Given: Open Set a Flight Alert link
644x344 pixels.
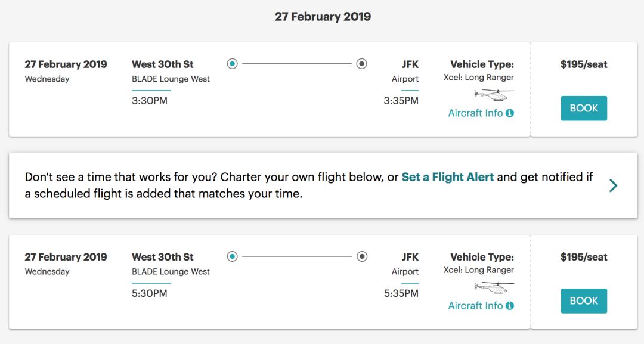Looking at the screenshot, I should click(447, 177).
